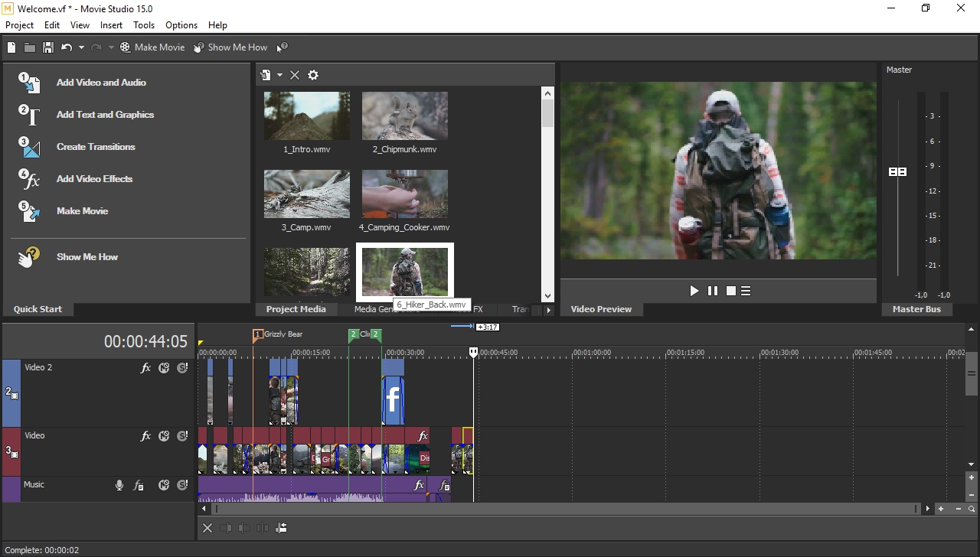Click the Undo arrow icon
Image resolution: width=980 pixels, height=557 pixels.
coord(67,47)
